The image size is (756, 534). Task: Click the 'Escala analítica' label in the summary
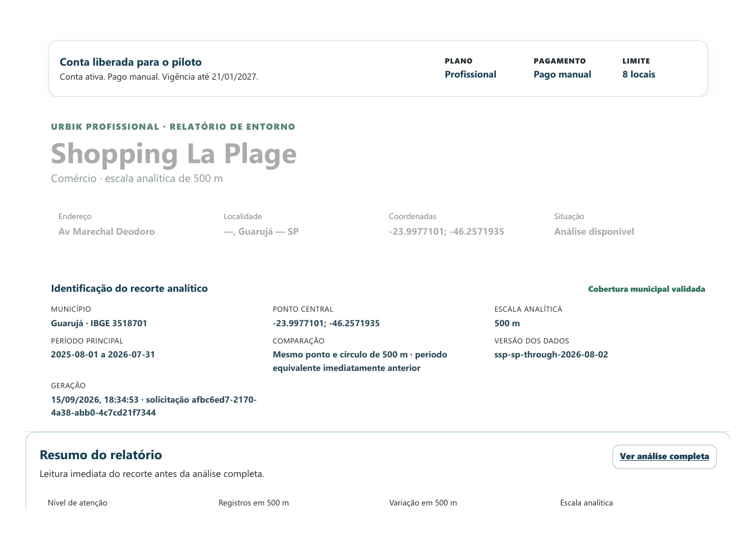[x=586, y=503]
